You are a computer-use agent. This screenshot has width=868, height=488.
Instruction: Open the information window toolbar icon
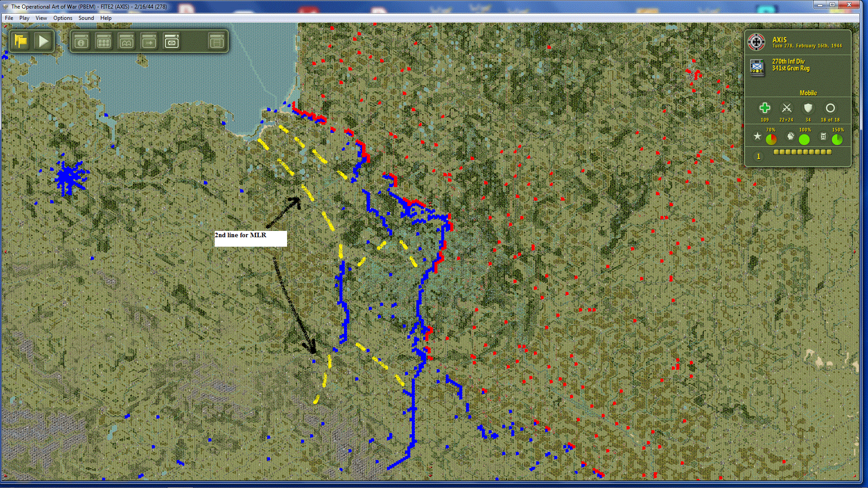click(x=81, y=42)
